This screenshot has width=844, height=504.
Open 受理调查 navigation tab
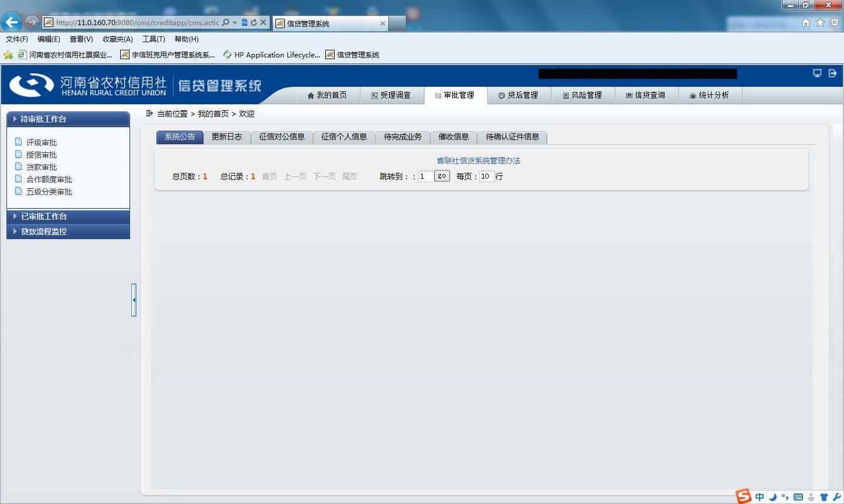coord(391,95)
